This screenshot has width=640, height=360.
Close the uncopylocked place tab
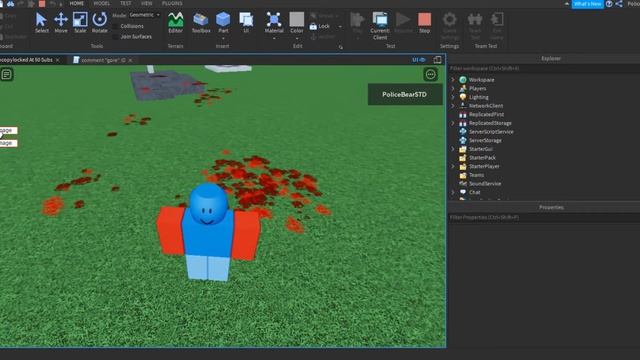[58, 60]
